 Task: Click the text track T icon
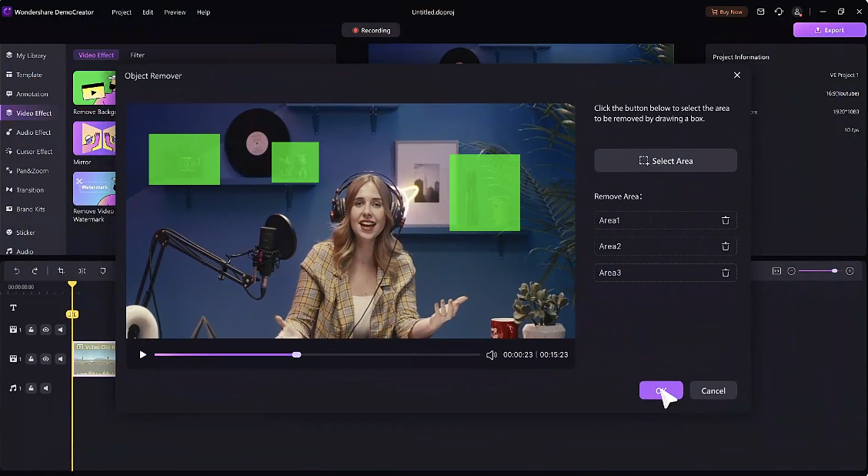pos(13,307)
